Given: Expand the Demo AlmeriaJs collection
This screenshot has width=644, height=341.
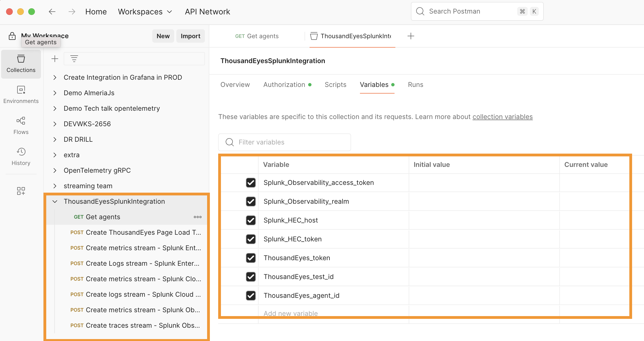Looking at the screenshot, I should [55, 93].
